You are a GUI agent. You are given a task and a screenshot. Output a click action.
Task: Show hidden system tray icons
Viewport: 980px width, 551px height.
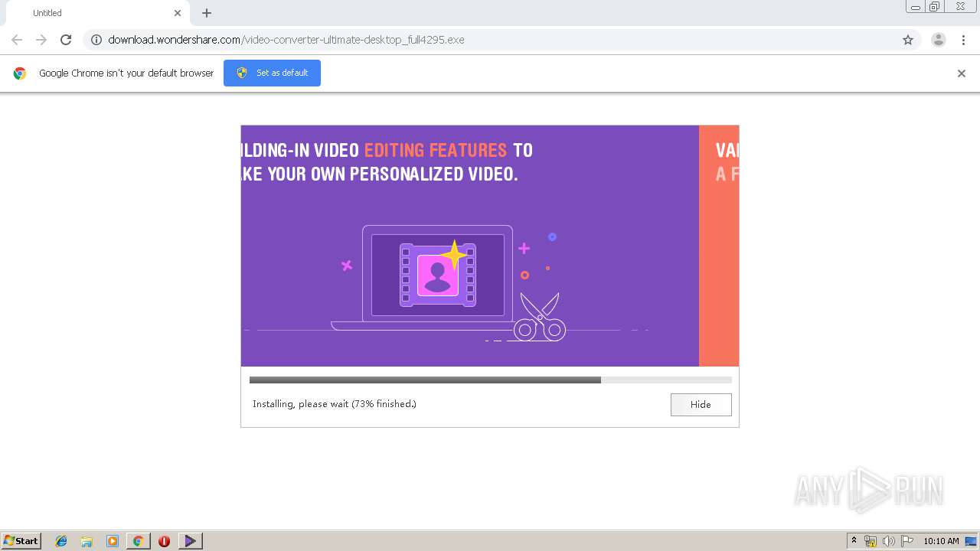(854, 541)
